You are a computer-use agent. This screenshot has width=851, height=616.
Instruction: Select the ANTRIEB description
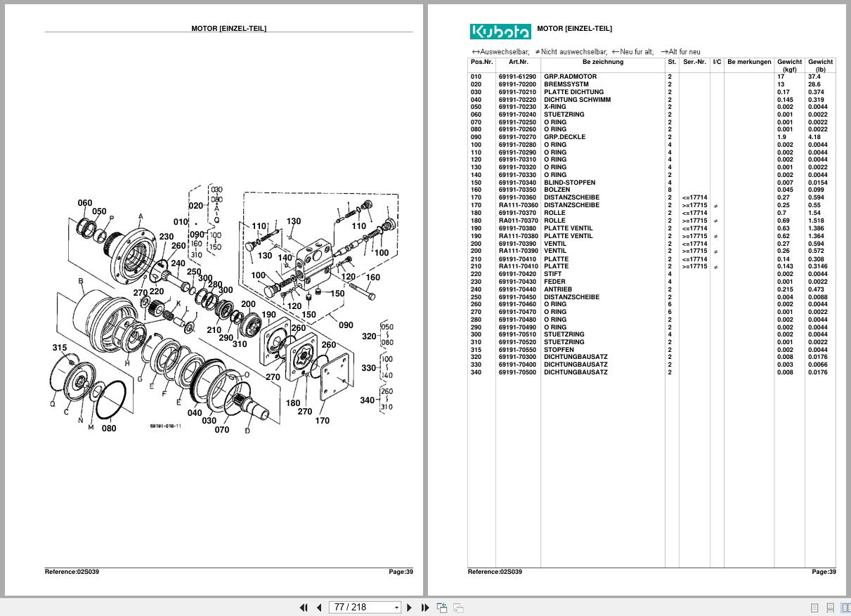(x=558, y=289)
